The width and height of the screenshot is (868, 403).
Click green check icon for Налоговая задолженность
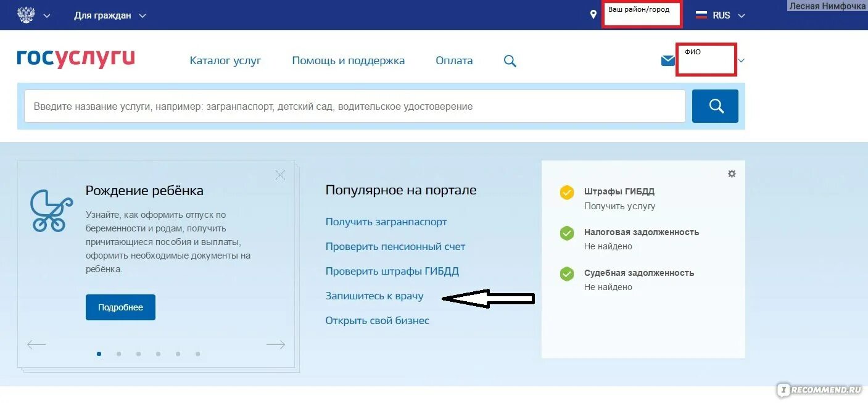pos(567,233)
